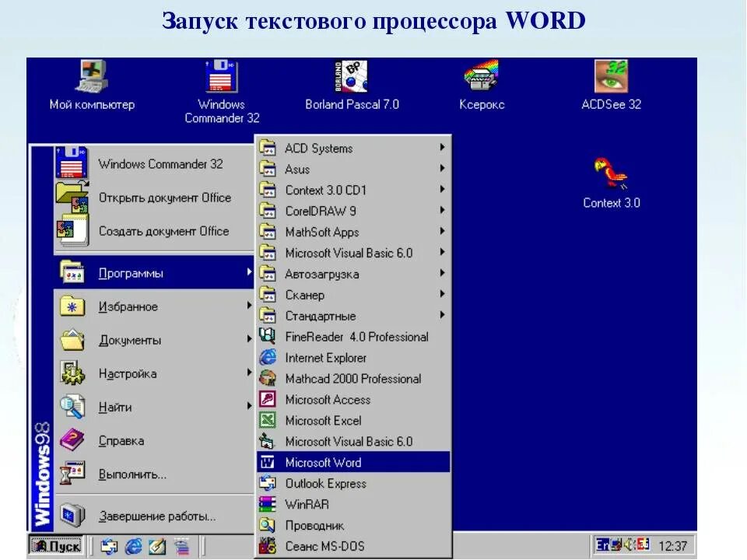This screenshot has width=747, height=560.
Task: Click the Проводник explorer icon
Action: (x=267, y=525)
